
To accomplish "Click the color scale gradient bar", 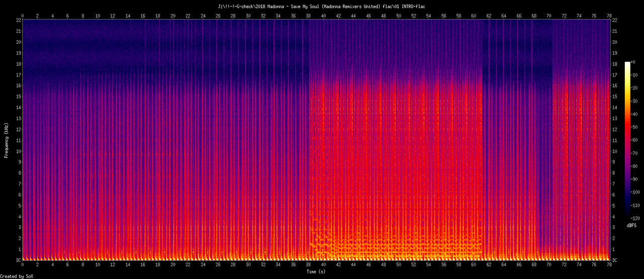I will tap(627, 140).
